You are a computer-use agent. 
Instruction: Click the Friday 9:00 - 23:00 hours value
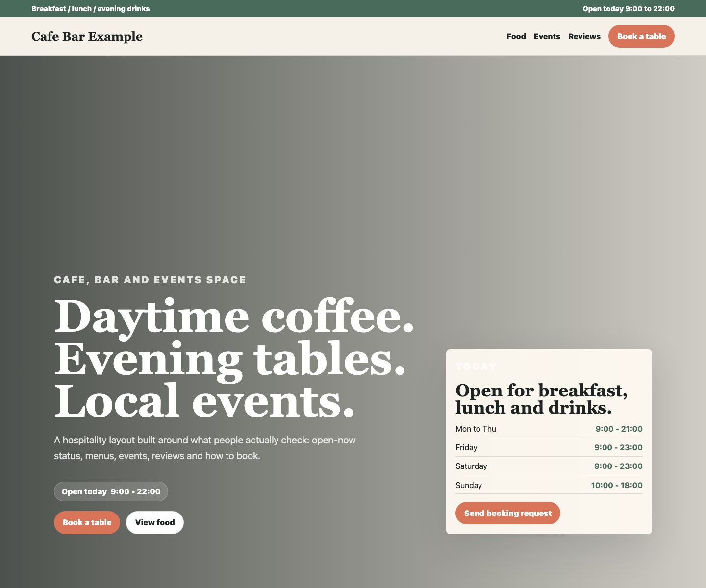point(618,447)
